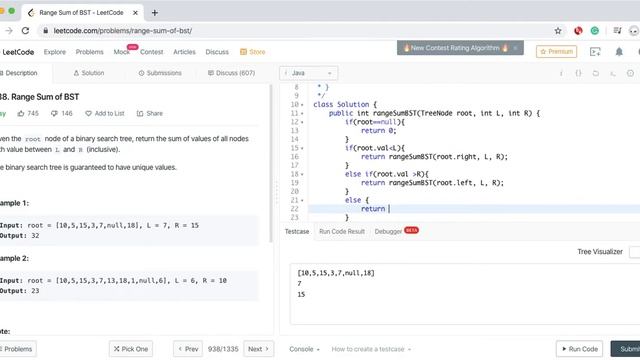Click the format code braces icon

578,73
